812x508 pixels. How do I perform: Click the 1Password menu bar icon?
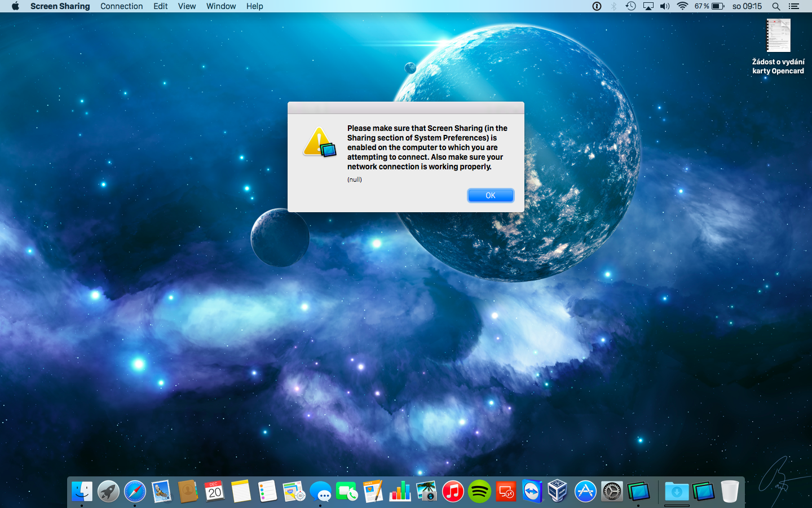[597, 6]
